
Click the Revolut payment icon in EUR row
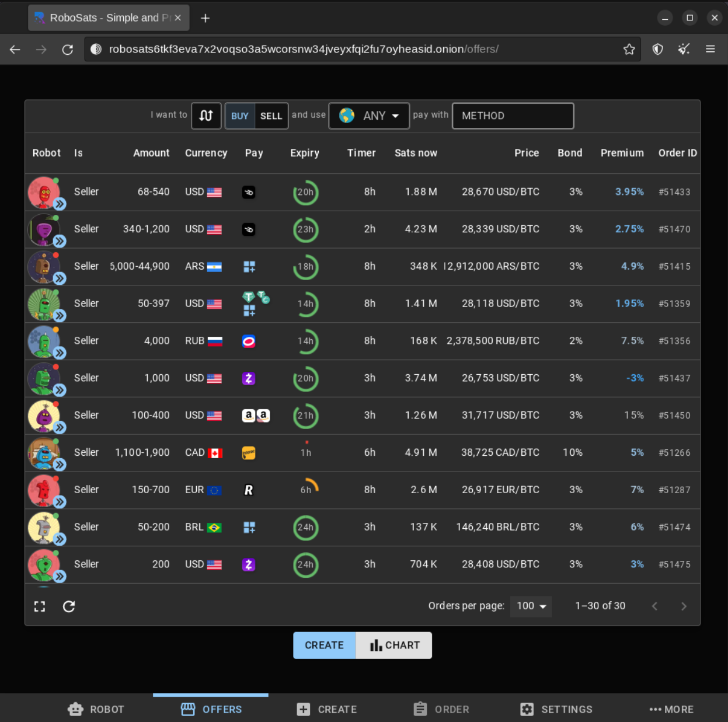(249, 490)
